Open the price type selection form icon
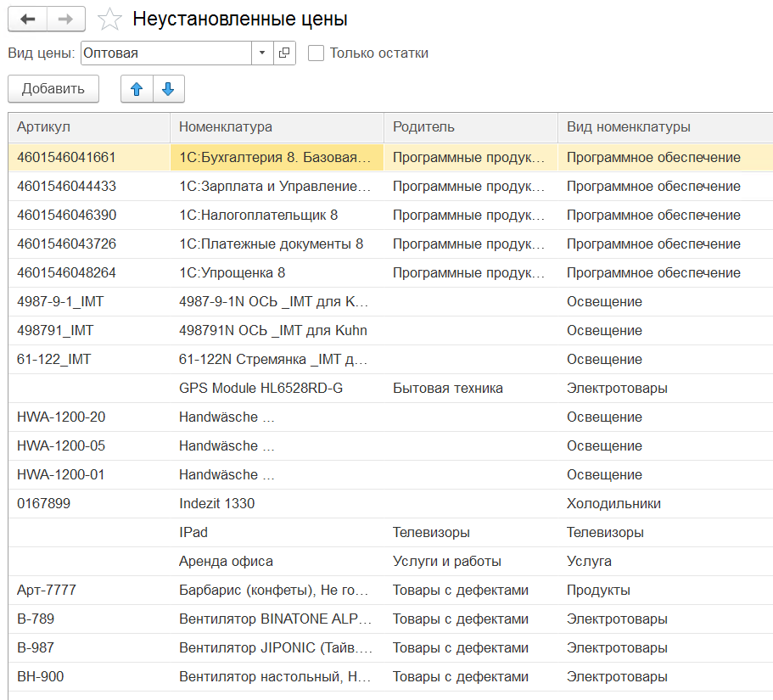 [284, 53]
